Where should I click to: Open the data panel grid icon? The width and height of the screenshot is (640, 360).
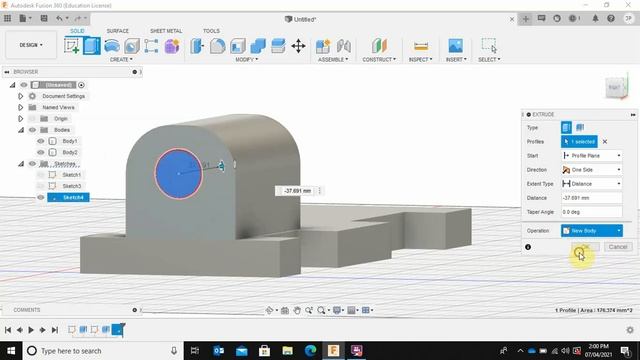[7, 18]
